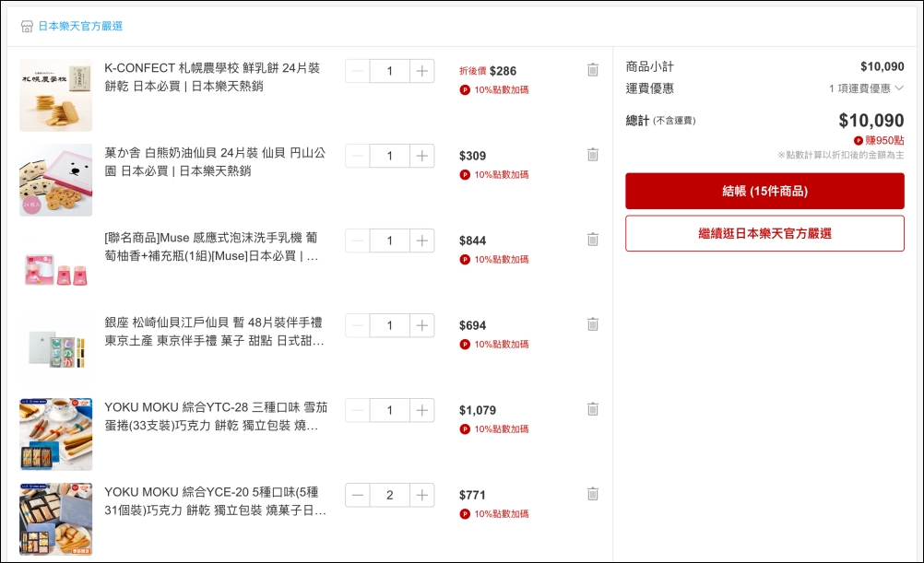
Task: Add one more Muse 洗手乳機
Action: coord(421,240)
